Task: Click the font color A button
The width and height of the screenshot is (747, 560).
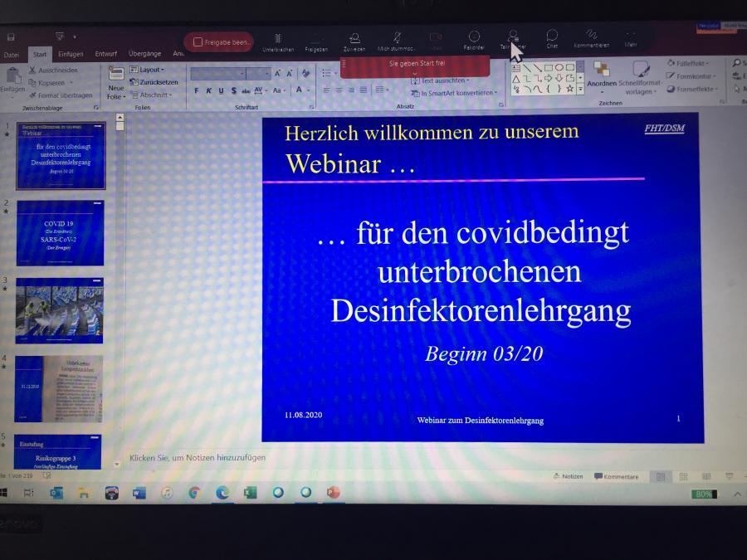Action: 299,90
